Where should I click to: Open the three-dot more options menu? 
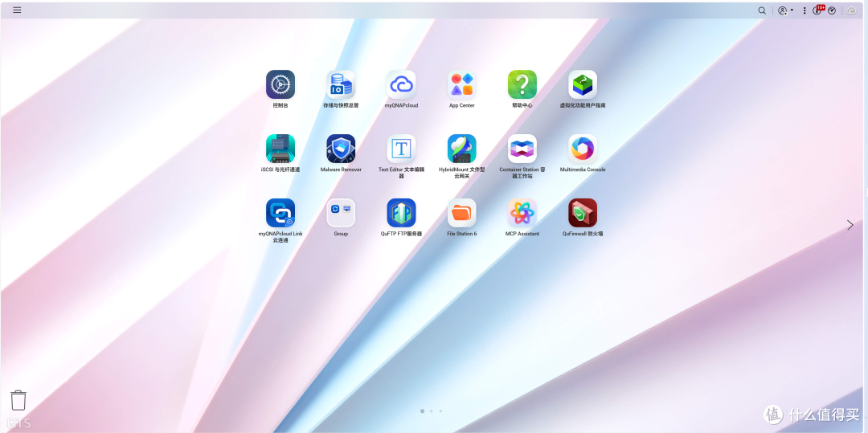(x=805, y=10)
